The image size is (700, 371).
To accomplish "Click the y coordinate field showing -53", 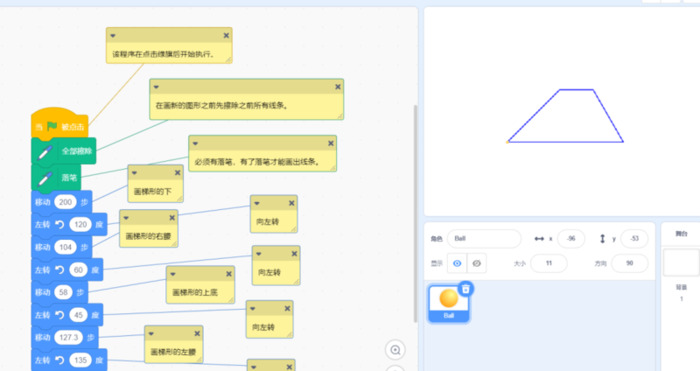I will click(x=634, y=239).
